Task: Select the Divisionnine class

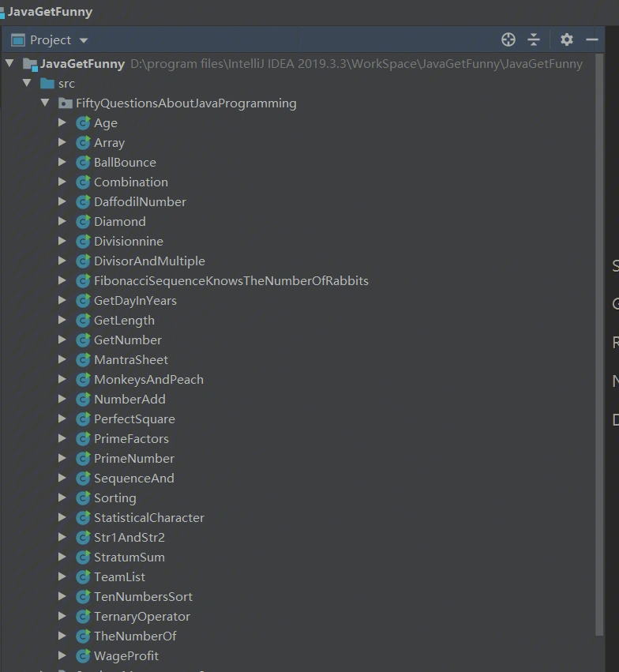Action: point(128,242)
